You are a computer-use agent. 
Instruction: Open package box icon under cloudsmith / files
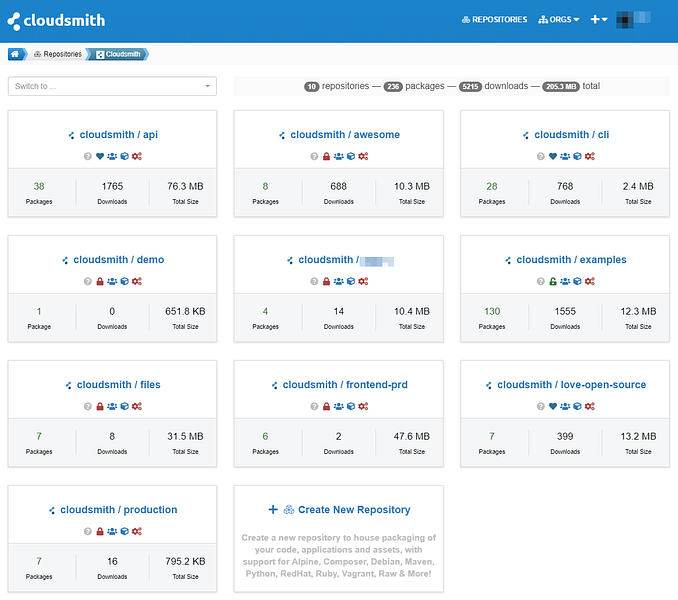(125, 406)
